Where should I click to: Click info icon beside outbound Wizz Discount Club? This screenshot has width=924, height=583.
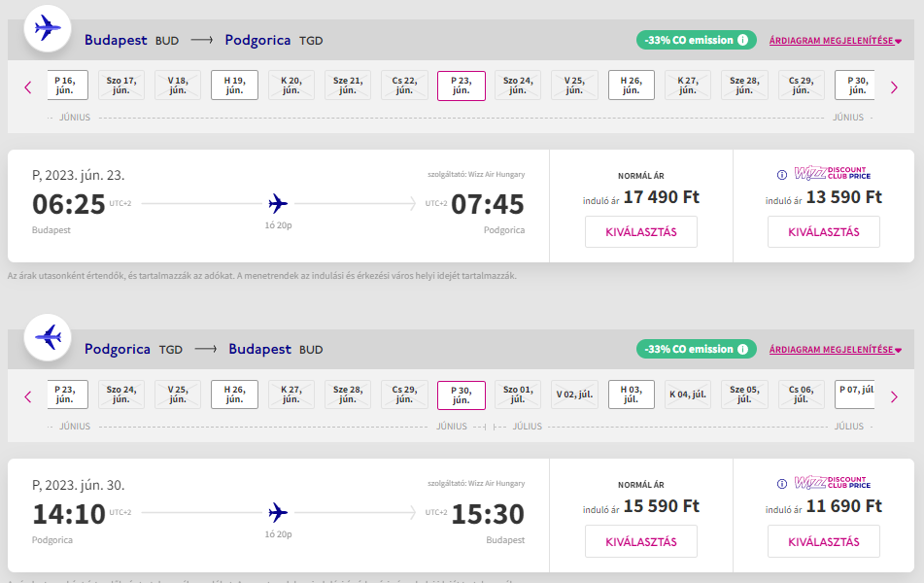[x=781, y=175]
